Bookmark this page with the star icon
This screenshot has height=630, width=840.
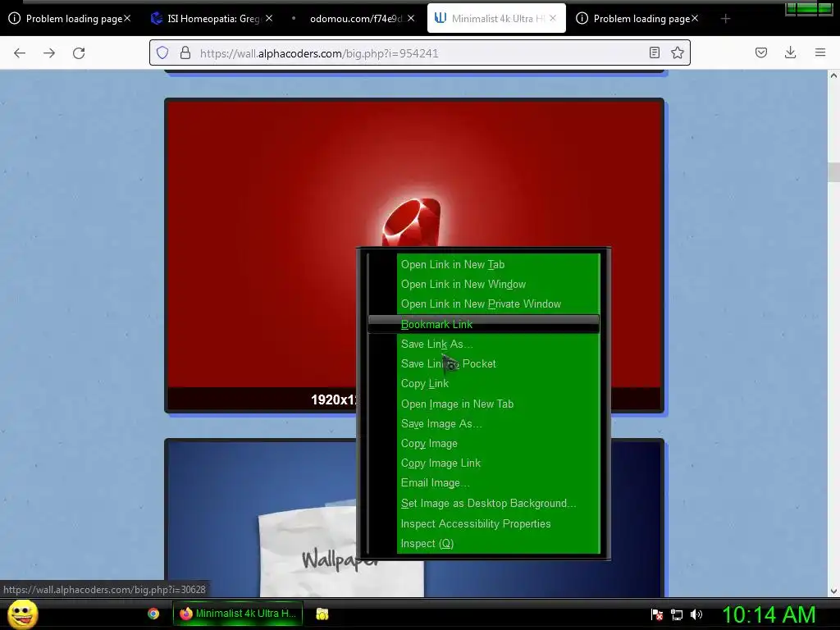677,52
